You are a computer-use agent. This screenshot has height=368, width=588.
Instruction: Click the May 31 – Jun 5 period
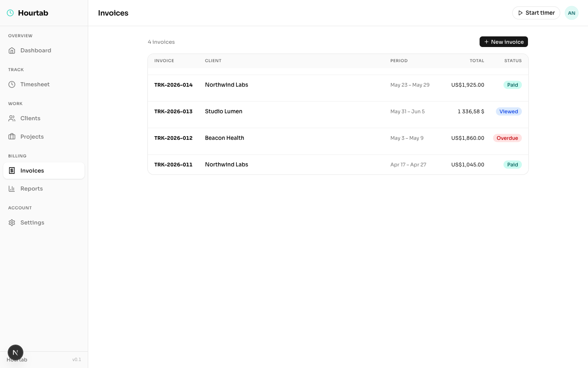pos(408,112)
